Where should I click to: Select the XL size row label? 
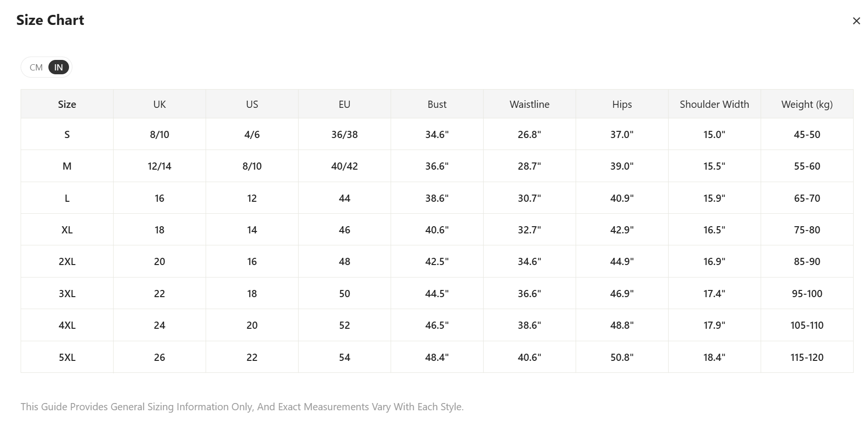(67, 230)
